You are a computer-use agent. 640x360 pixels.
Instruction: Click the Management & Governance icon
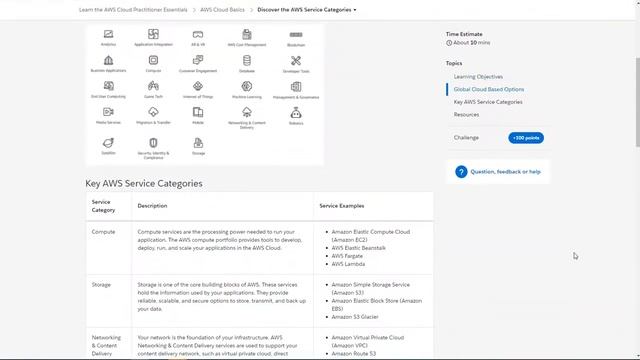pyautogui.click(x=296, y=87)
